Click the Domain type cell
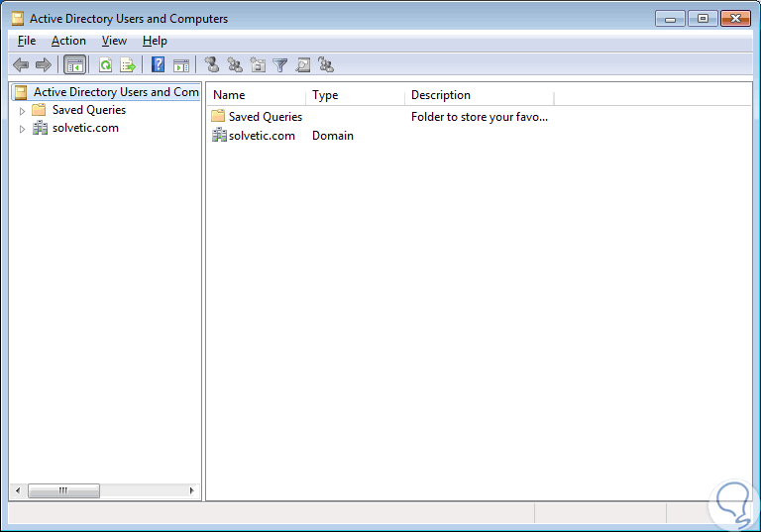This screenshot has height=532, width=761. click(333, 136)
